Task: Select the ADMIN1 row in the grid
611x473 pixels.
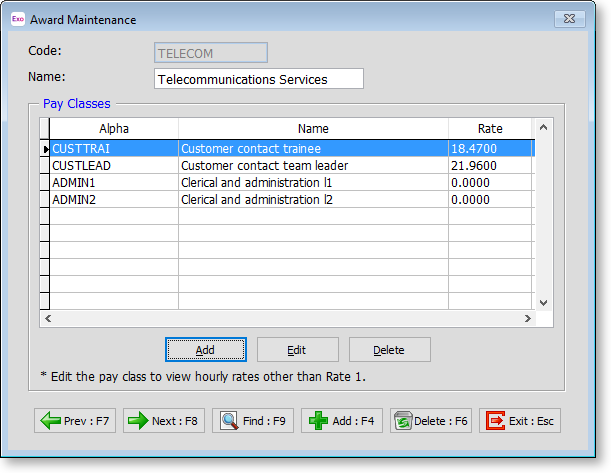Action: click(114, 182)
